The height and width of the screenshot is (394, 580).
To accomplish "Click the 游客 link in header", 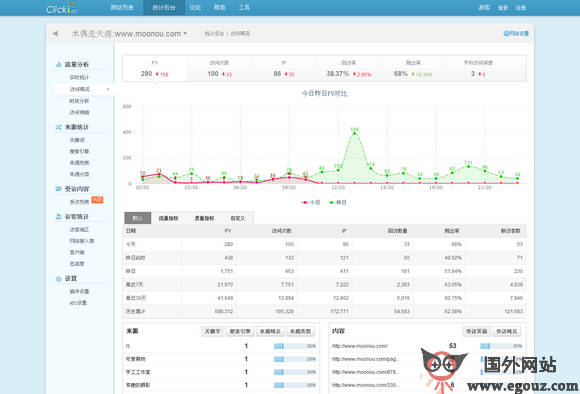I will coord(484,8).
